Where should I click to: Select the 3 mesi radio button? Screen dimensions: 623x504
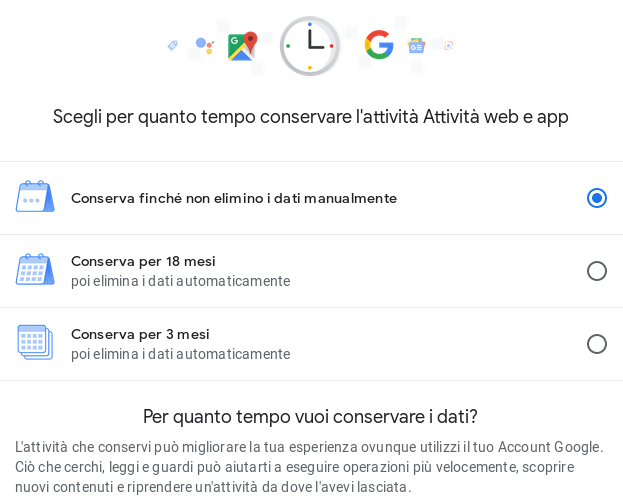point(597,344)
